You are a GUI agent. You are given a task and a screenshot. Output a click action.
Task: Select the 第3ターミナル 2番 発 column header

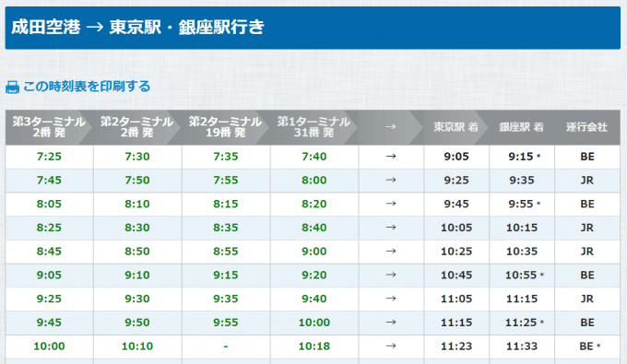coord(49,127)
